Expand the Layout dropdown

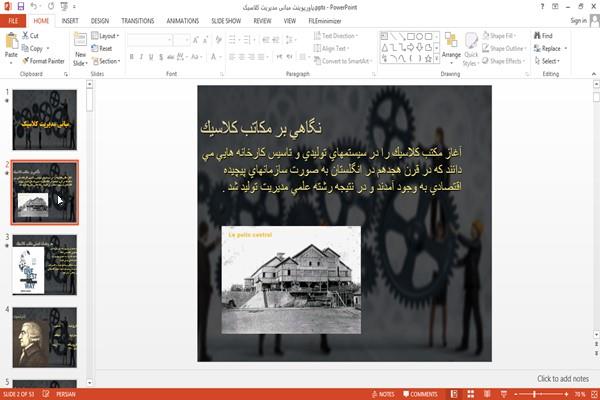105,36
